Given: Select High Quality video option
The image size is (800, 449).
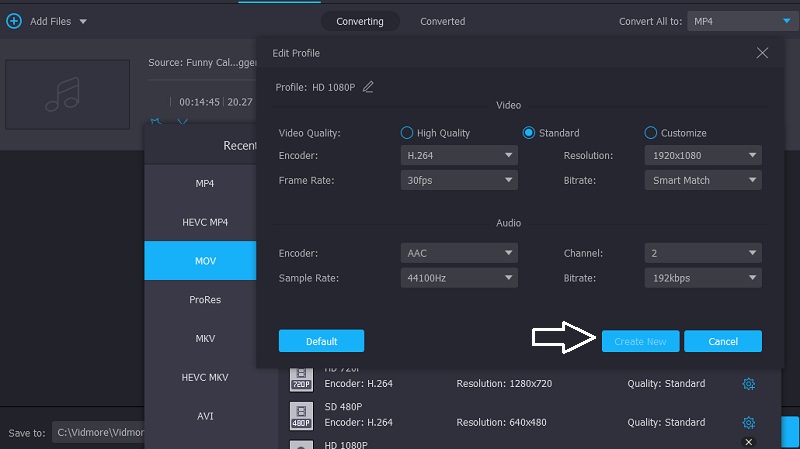Looking at the screenshot, I should tap(407, 133).
